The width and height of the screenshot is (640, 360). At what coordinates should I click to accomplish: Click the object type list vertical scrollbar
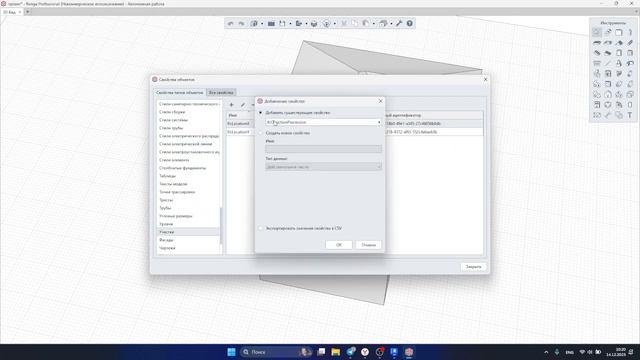point(221,226)
